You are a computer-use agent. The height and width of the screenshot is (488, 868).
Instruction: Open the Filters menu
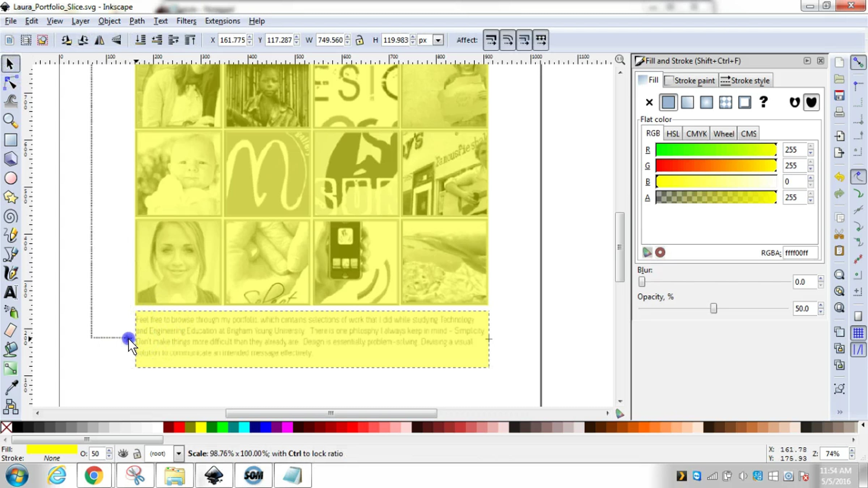coord(186,21)
